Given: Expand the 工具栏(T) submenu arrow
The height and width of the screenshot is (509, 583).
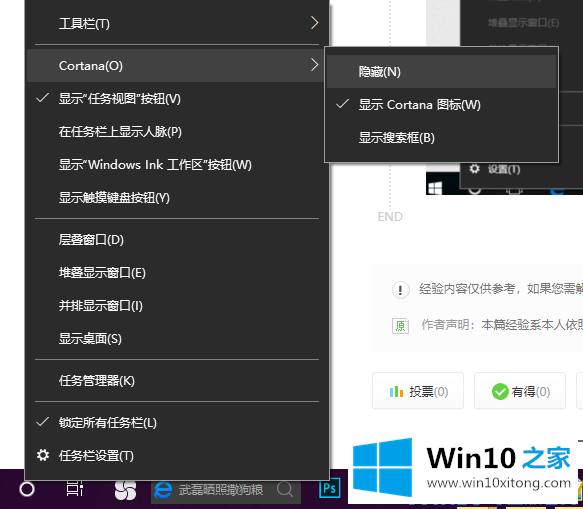Looking at the screenshot, I should pos(315,23).
